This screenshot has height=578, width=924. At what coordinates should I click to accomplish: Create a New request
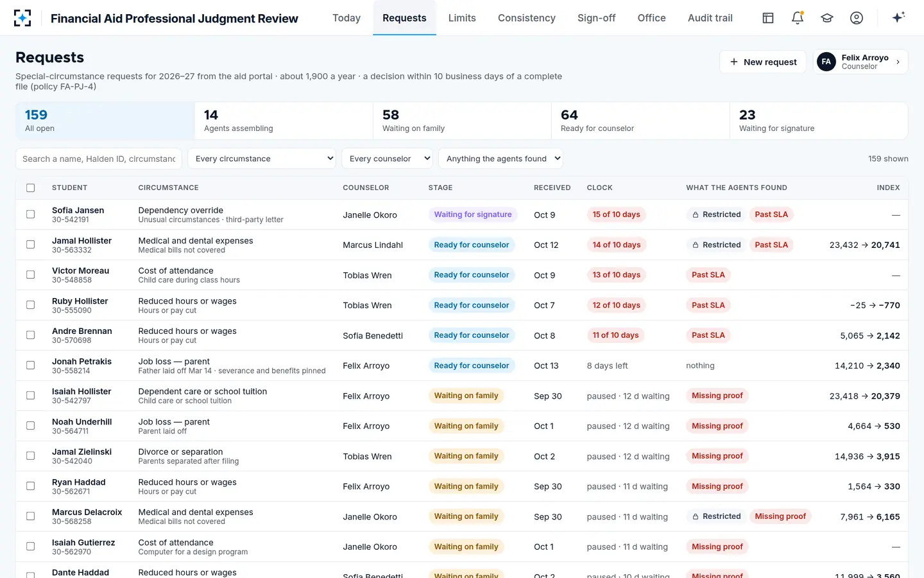click(x=763, y=62)
